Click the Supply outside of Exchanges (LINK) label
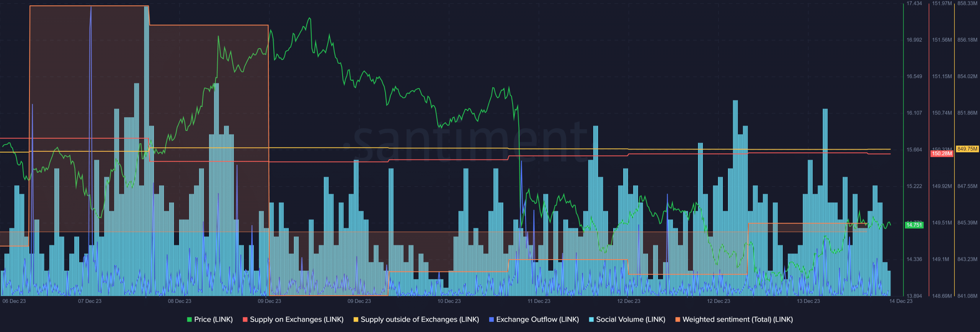 (420, 319)
